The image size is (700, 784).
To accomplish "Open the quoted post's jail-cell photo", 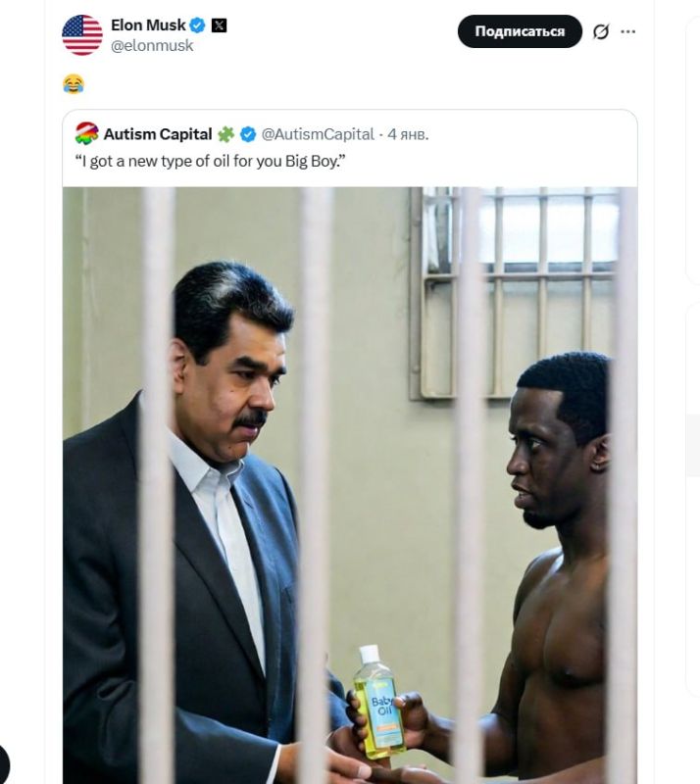I will [x=350, y=484].
